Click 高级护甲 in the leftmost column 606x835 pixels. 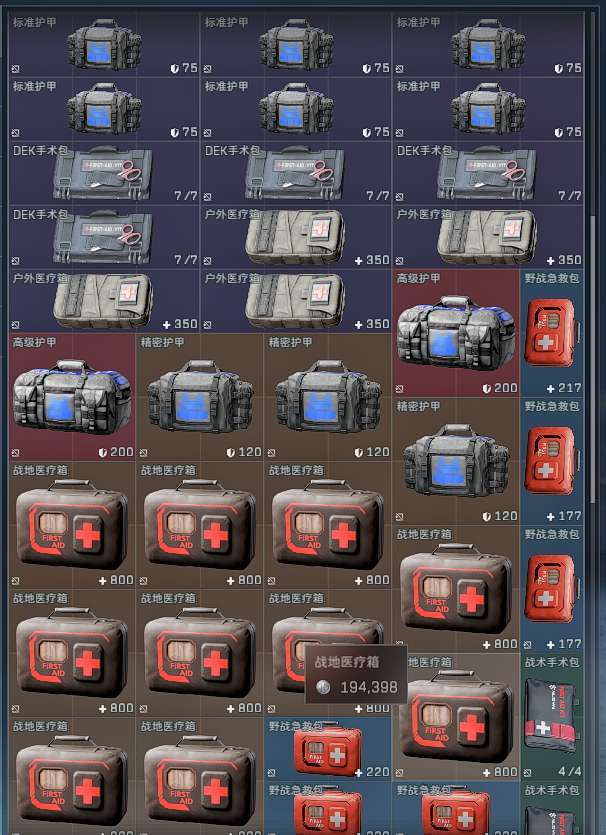point(72,397)
